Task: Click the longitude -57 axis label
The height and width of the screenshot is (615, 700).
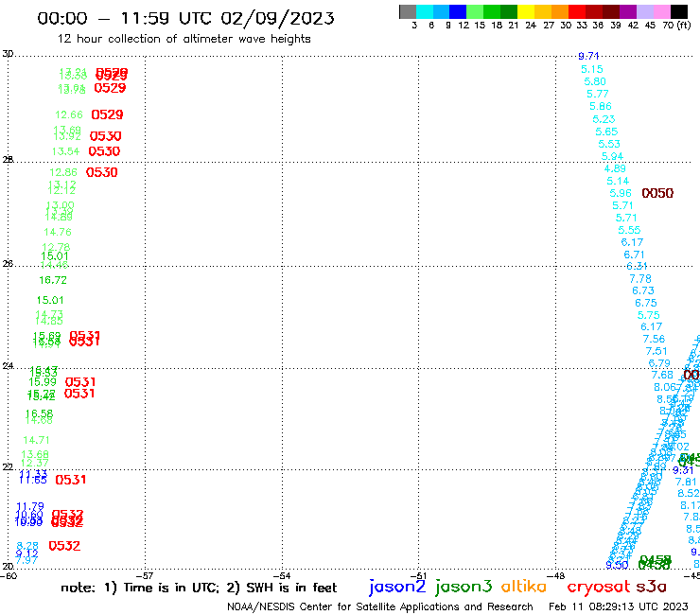Action: (145, 576)
